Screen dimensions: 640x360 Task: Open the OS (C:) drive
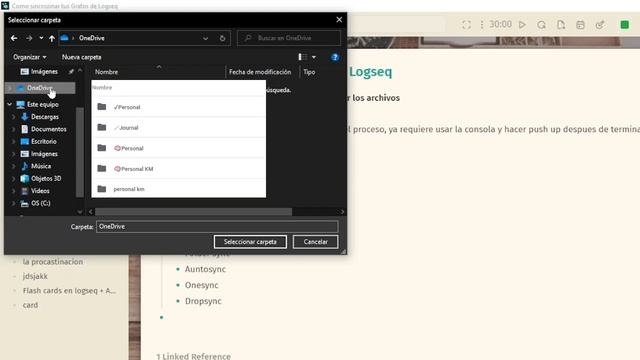pos(40,203)
